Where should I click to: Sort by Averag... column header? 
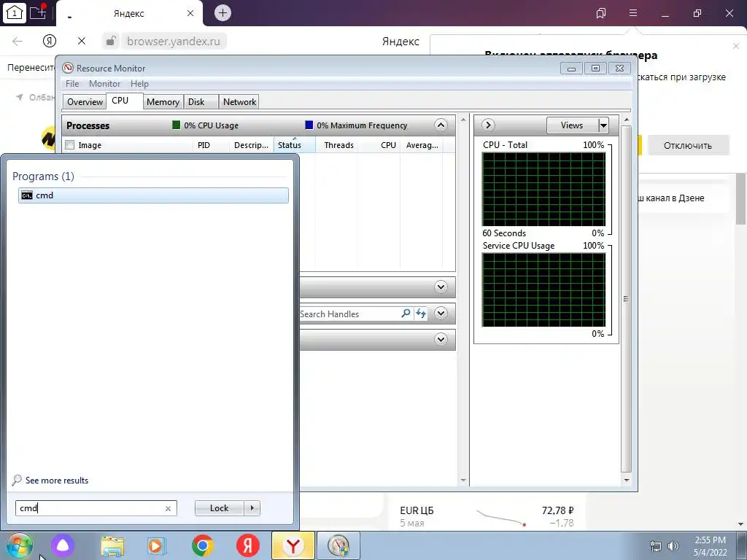coord(422,145)
